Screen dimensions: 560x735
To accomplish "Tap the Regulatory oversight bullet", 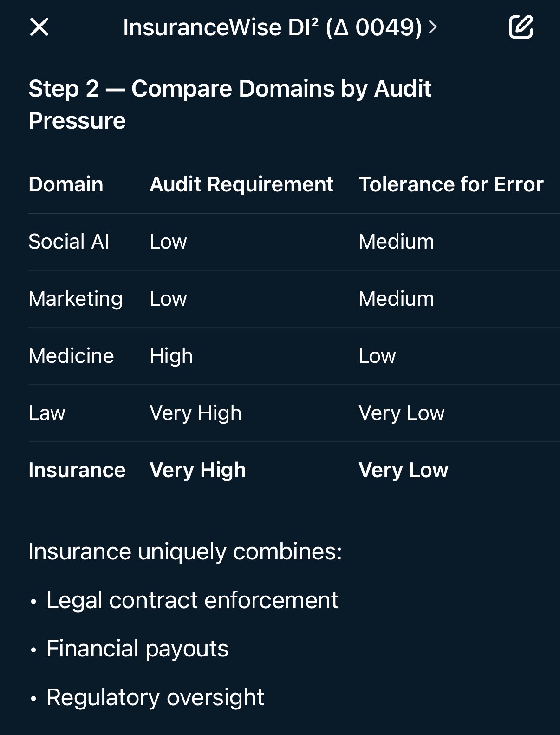I will coord(155,697).
